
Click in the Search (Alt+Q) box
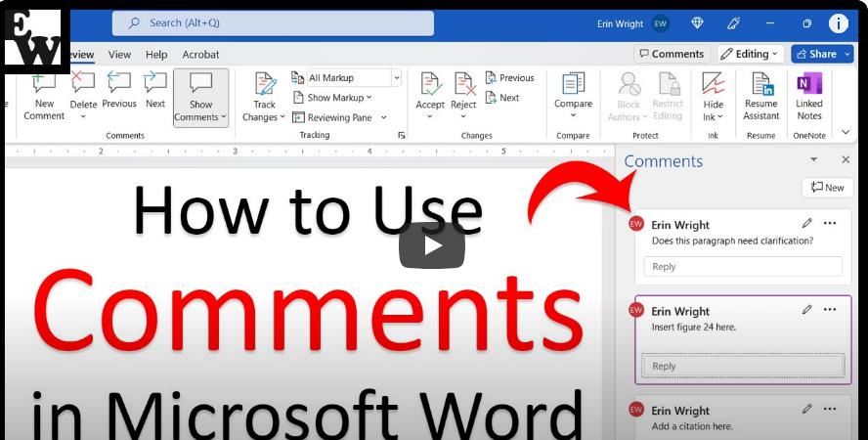(273, 23)
